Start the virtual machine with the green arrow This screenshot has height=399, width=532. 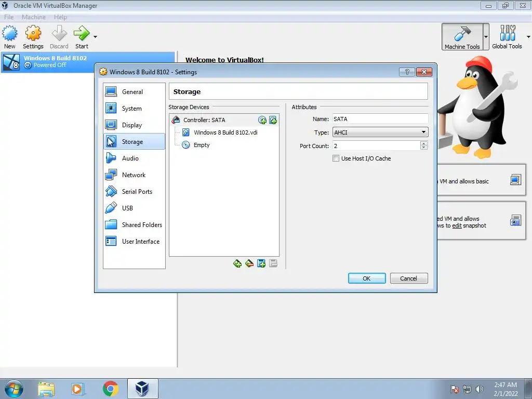(x=82, y=37)
